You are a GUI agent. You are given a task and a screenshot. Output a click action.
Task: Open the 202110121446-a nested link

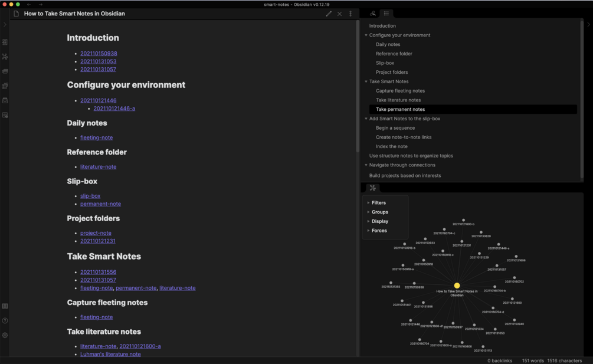[x=114, y=109]
